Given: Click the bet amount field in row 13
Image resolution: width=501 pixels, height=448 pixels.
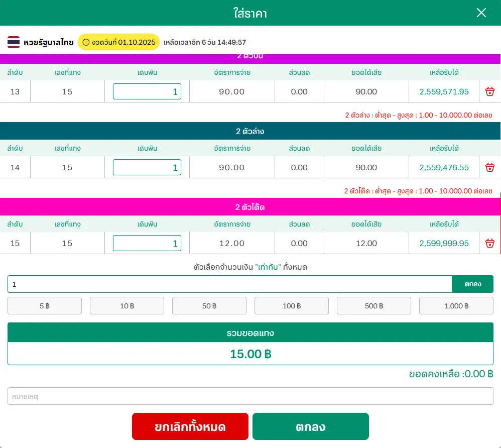Looking at the screenshot, I should (147, 91).
